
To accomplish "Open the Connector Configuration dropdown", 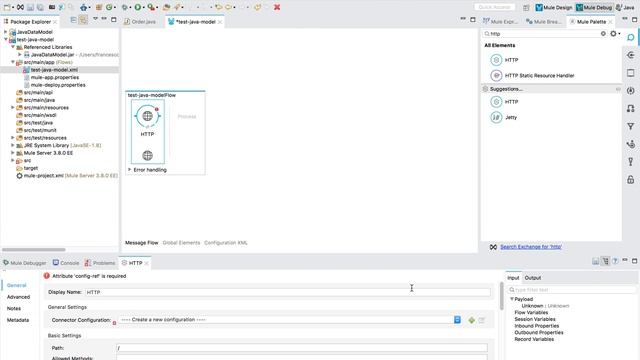I will click(457, 320).
